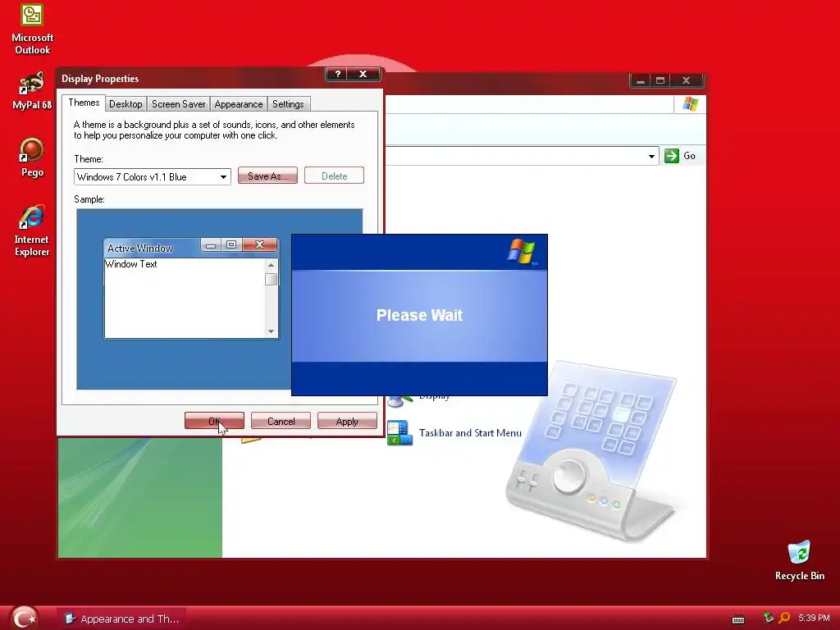Click the sample Active Window preview title
This screenshot has height=630, width=840.
[x=139, y=248]
